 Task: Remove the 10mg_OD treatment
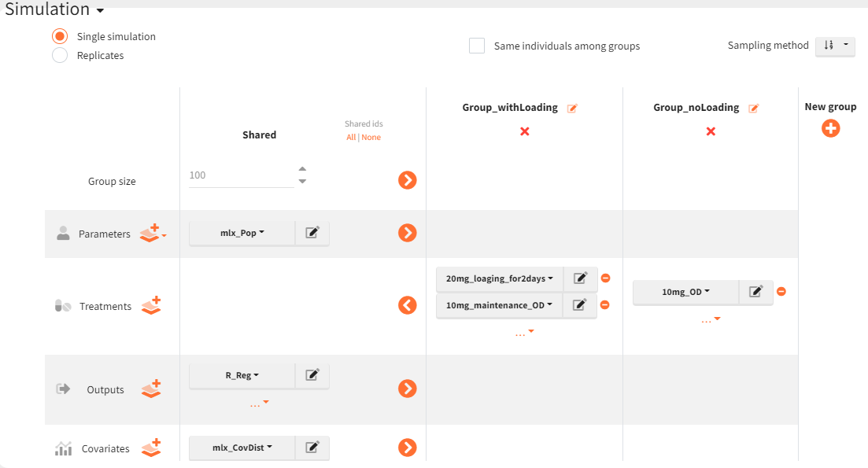pos(781,291)
